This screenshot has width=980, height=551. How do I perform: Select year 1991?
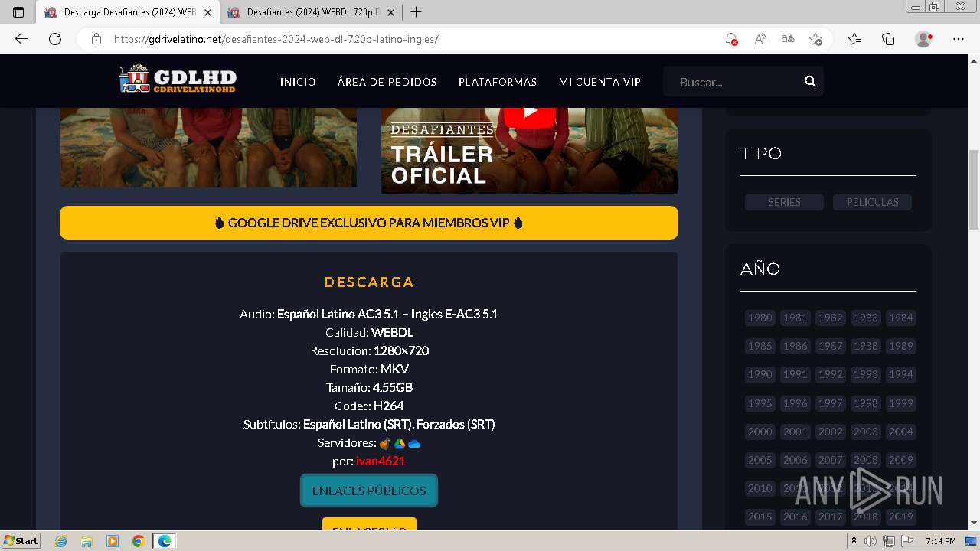pyautogui.click(x=795, y=374)
